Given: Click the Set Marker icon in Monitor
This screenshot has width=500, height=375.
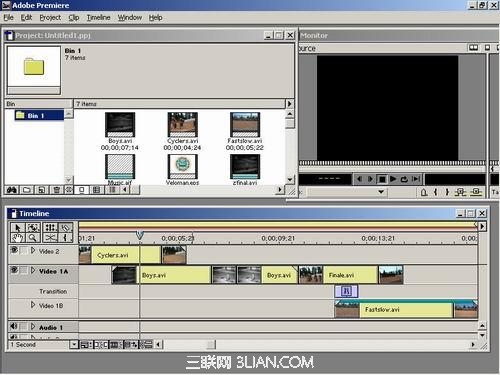Looking at the screenshot, I should coord(424,192).
